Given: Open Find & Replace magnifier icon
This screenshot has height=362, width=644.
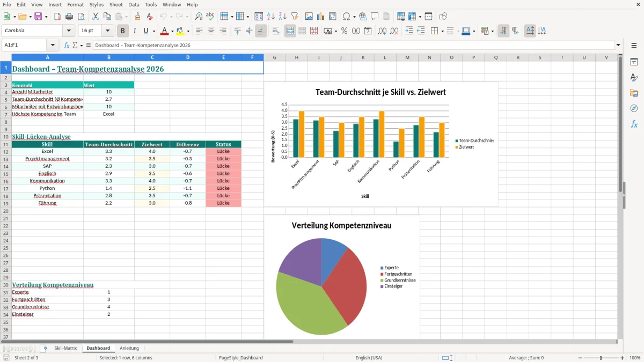Looking at the screenshot, I should (x=199, y=17).
